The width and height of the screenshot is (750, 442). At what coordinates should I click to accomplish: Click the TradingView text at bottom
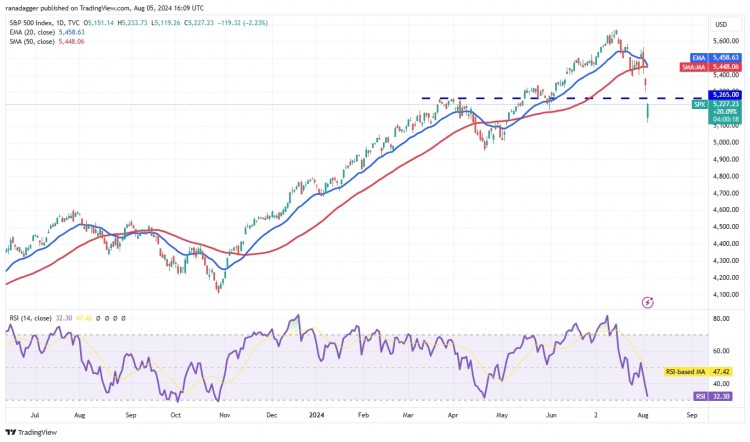[37, 432]
